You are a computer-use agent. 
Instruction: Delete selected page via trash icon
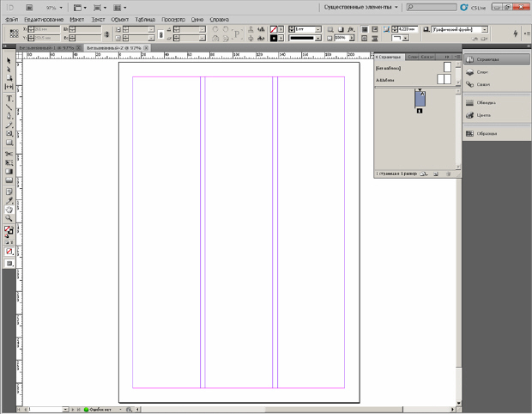[448, 174]
